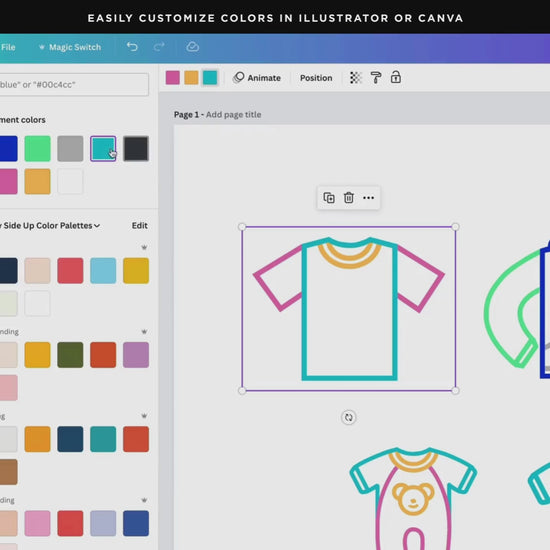Pick the blush beige swatch in first palette
Screen dimensions: 550x550
click(38, 270)
